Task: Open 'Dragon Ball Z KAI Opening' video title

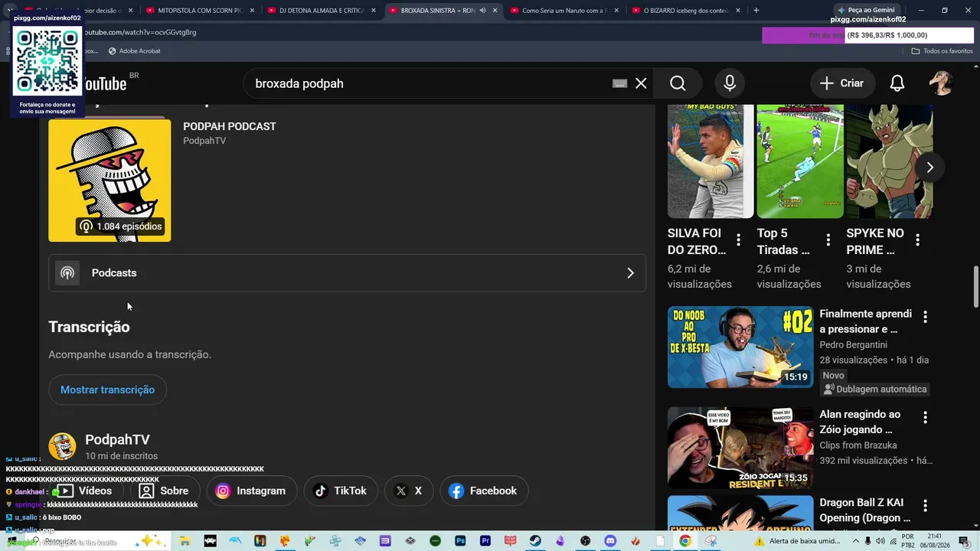Action: pos(865,510)
